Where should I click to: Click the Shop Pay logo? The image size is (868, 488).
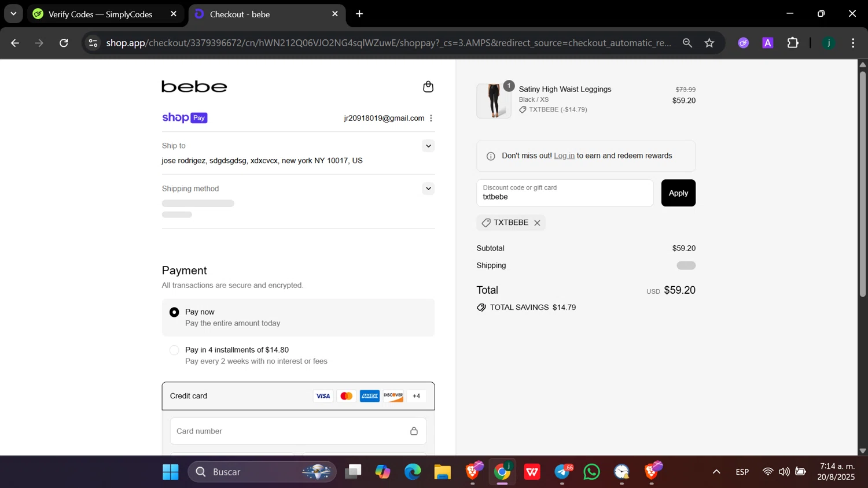pyautogui.click(x=185, y=118)
